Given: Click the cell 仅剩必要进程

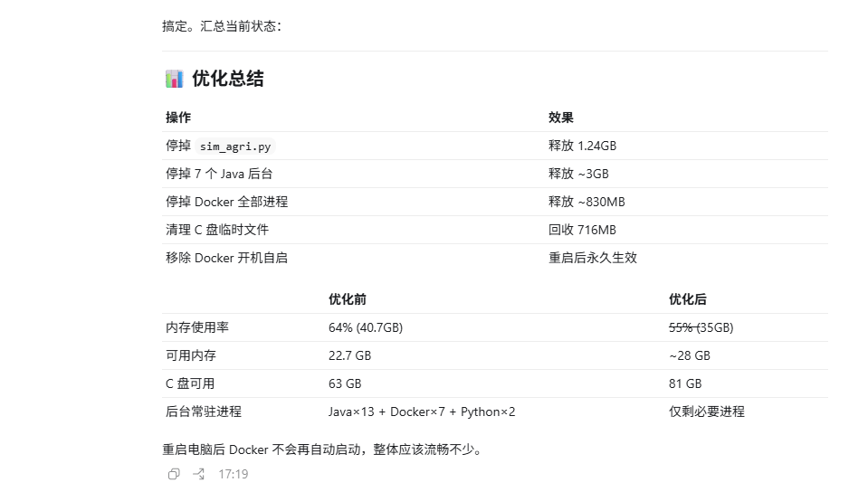Looking at the screenshot, I should click(x=706, y=412).
